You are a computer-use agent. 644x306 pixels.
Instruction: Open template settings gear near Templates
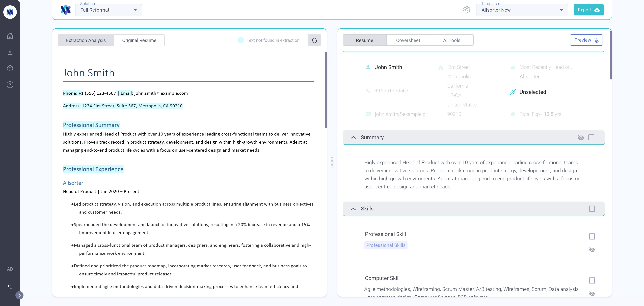467,10
